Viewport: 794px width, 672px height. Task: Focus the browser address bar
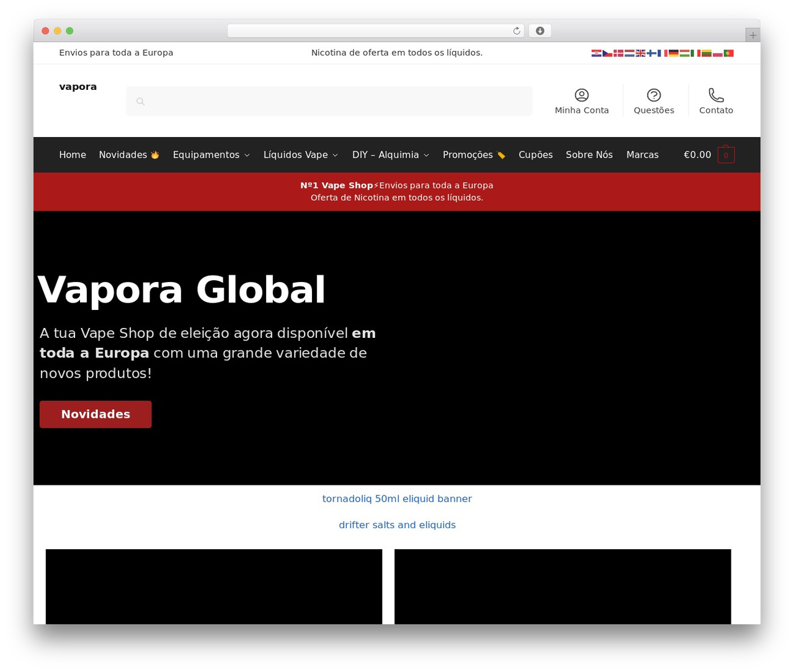(375, 31)
